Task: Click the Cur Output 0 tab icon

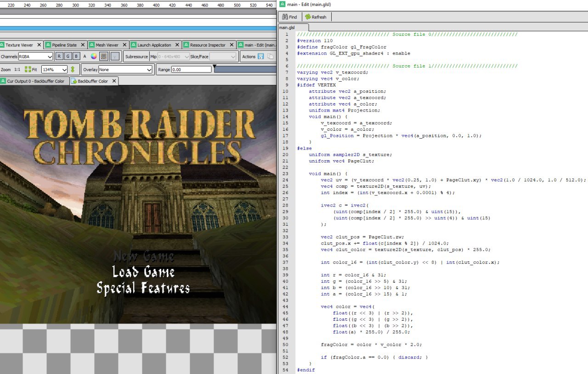Action: pos(3,81)
